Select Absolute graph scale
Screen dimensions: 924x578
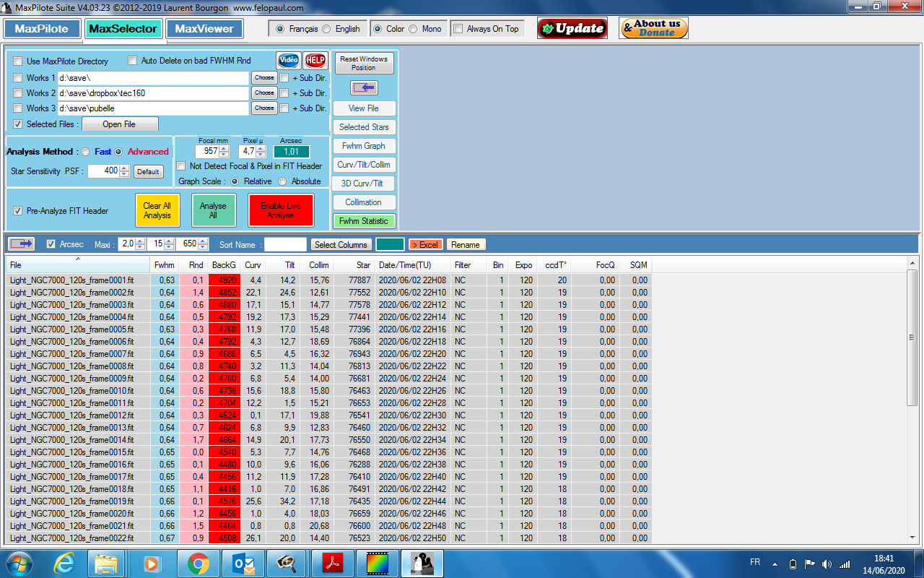tap(282, 181)
